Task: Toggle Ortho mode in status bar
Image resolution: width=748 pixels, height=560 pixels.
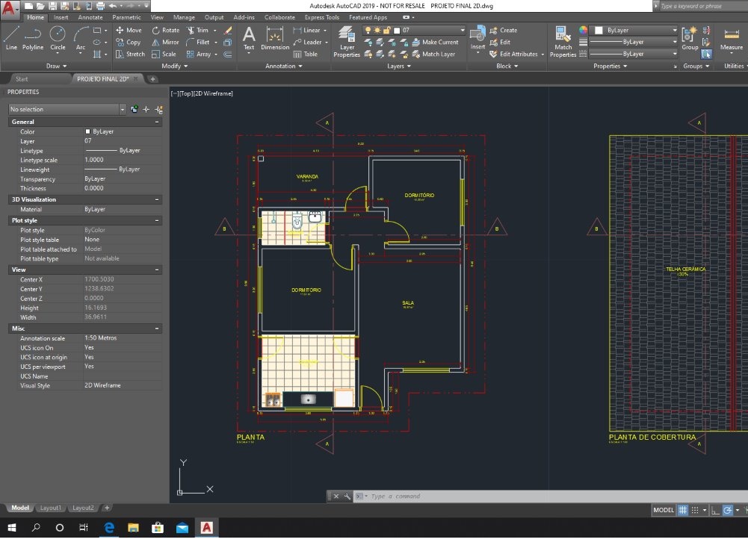Action: (x=715, y=510)
